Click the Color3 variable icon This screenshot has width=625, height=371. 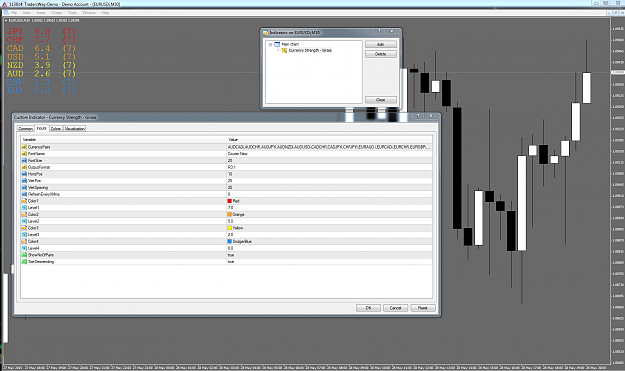24,228
